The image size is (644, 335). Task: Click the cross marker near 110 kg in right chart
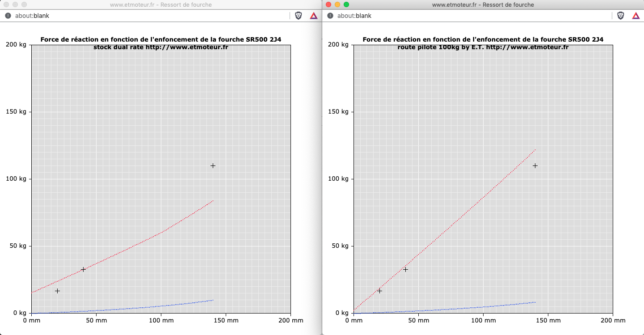point(535,165)
